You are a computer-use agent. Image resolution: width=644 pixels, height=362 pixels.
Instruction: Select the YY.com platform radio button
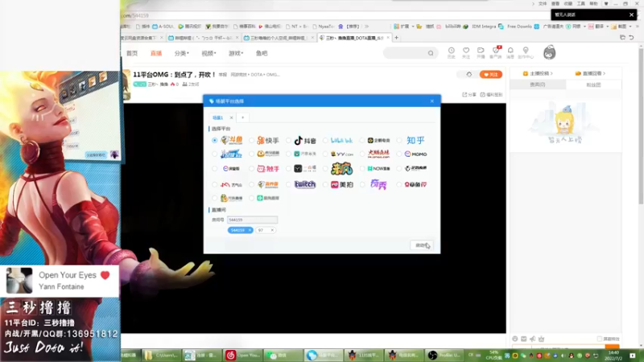(x=325, y=154)
